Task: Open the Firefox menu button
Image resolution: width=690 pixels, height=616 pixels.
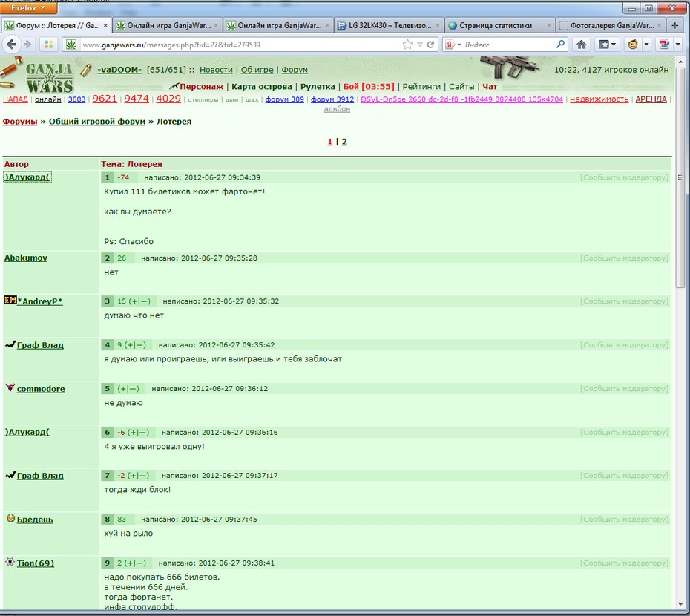Action: (x=28, y=8)
